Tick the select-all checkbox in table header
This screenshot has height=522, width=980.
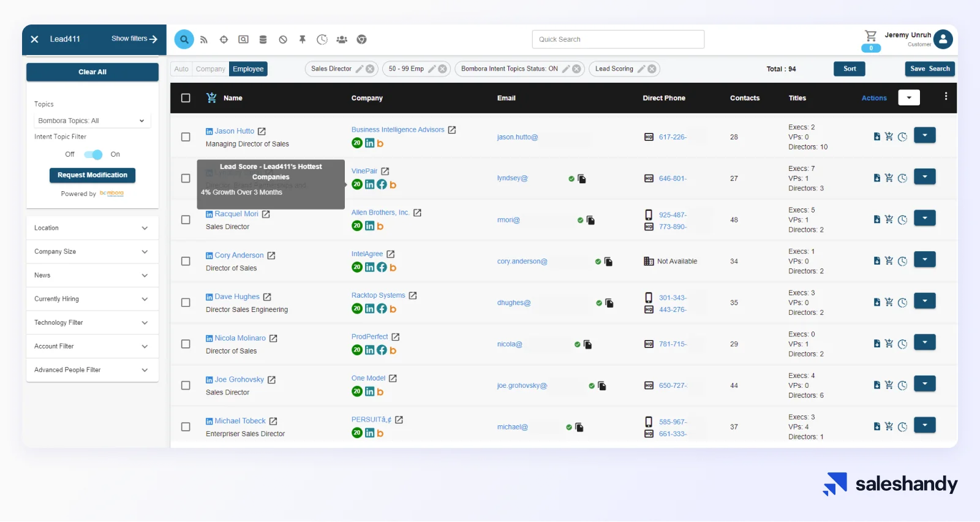point(186,98)
